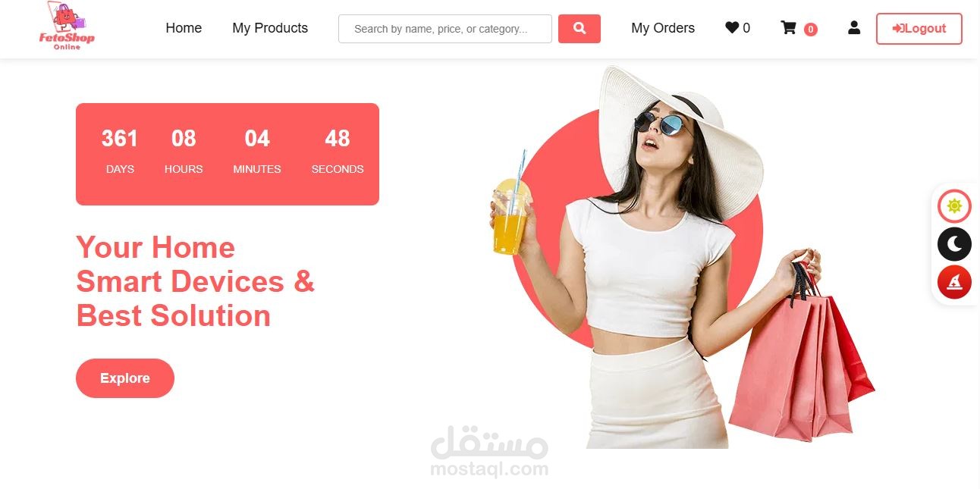The width and height of the screenshot is (980, 489).
Task: Open the My Orders page
Action: (663, 28)
